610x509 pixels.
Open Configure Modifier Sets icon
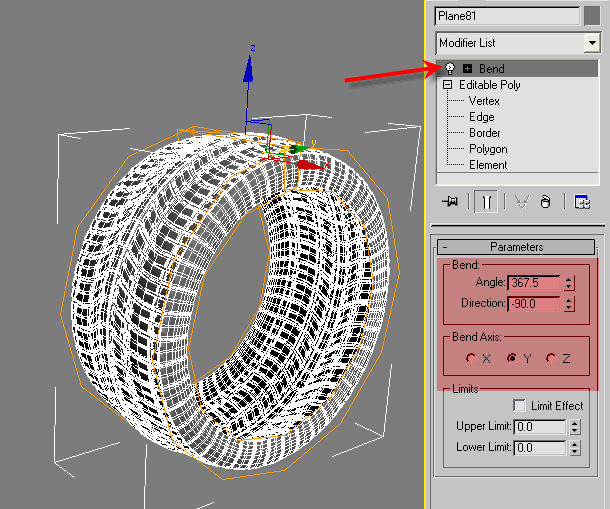pos(581,201)
